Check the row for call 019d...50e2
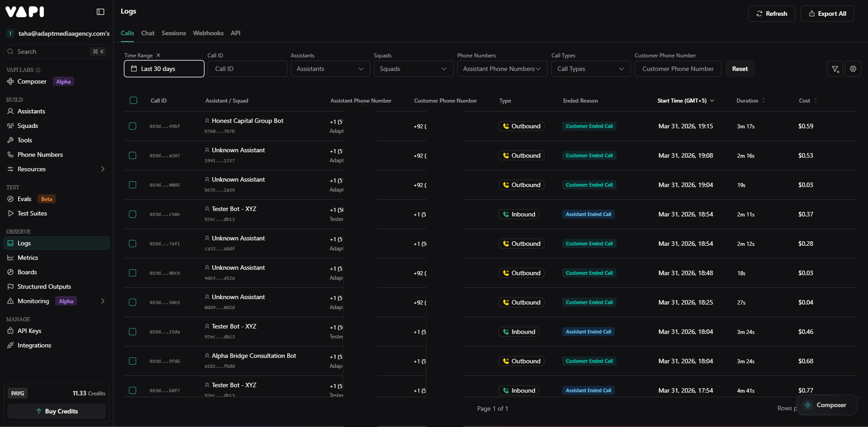Screen dimensions: 868x427 (133, 302)
